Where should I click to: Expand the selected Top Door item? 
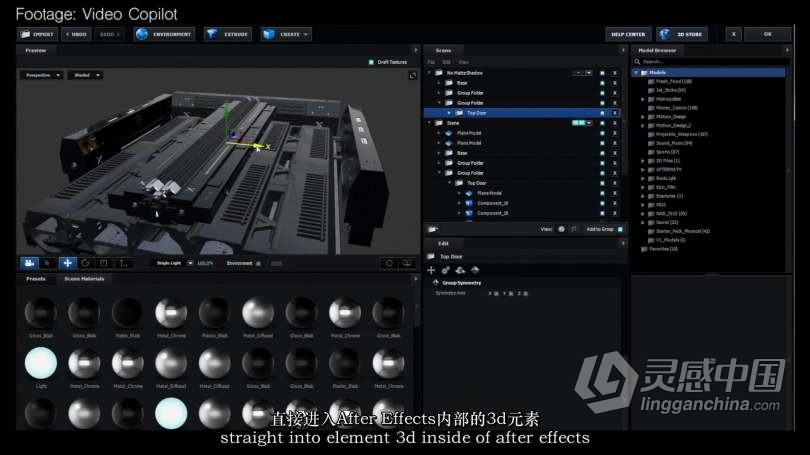pos(449,113)
